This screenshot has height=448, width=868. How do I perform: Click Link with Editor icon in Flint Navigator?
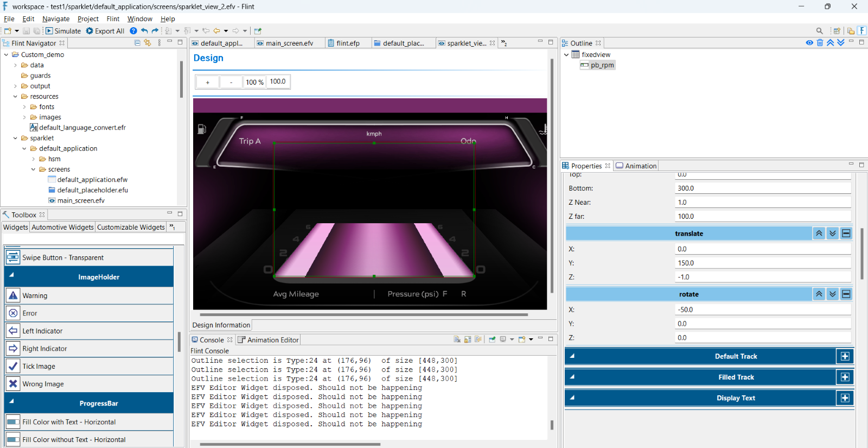pos(148,43)
